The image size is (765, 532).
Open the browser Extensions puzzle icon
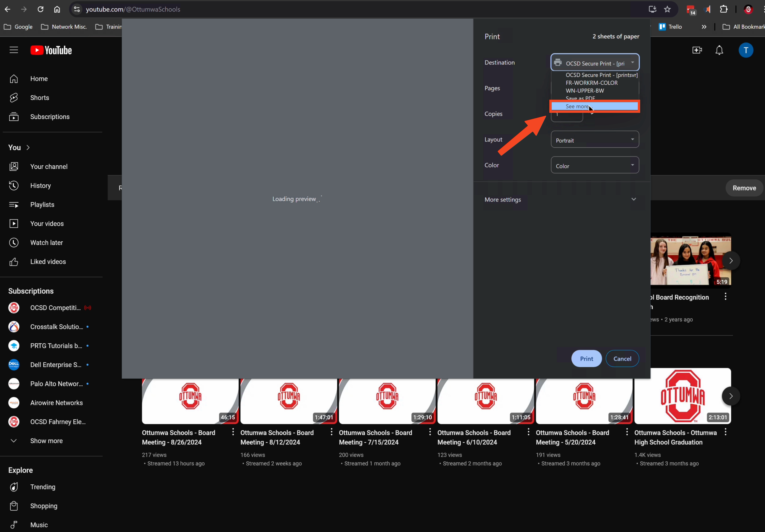pyautogui.click(x=723, y=9)
